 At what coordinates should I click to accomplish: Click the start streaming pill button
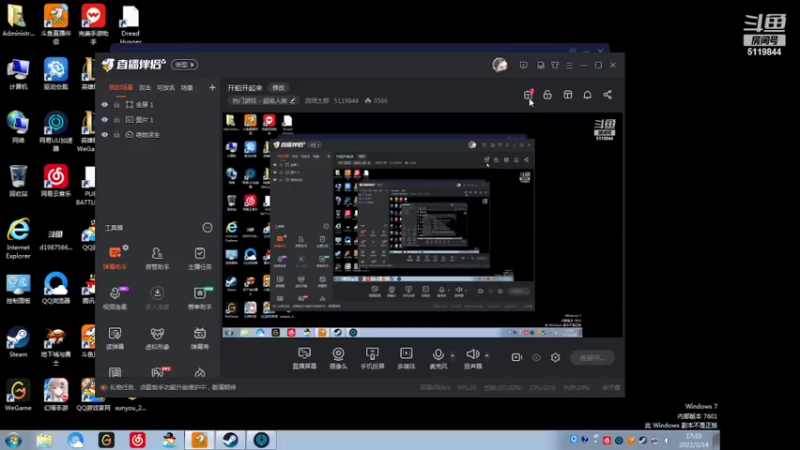592,358
